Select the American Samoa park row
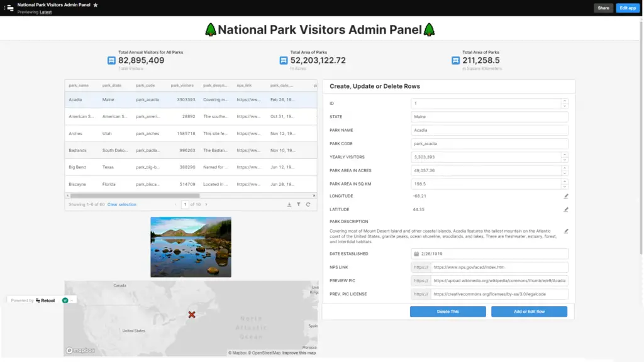This screenshot has width=644, height=362. click(191, 116)
